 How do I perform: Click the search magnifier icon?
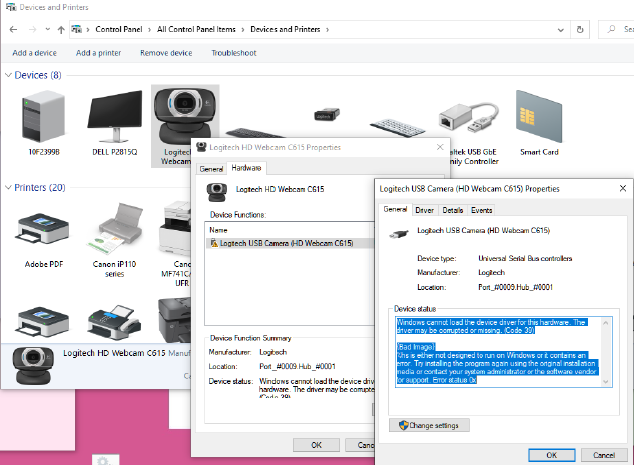coord(611,29)
